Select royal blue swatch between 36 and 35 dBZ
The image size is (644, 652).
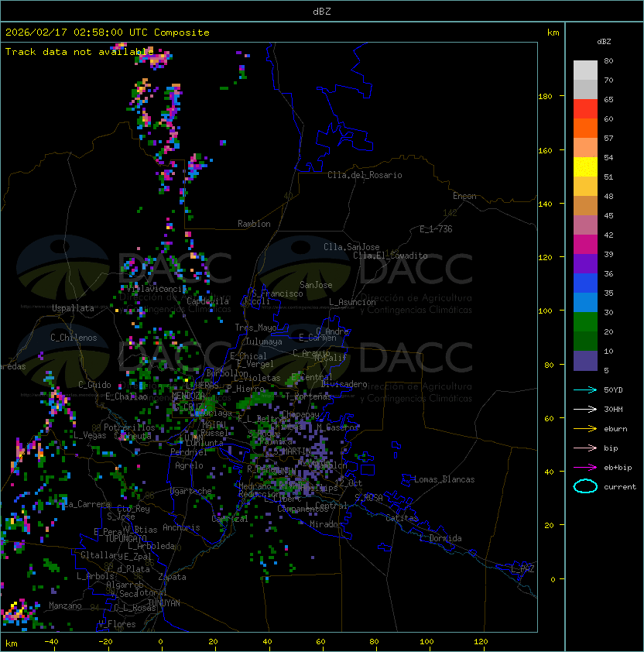585,283
